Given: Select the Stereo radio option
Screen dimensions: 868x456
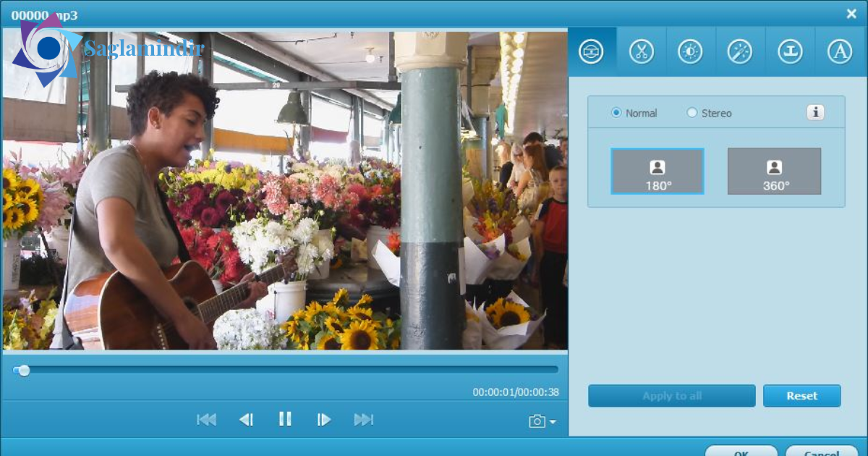Looking at the screenshot, I should [709, 113].
